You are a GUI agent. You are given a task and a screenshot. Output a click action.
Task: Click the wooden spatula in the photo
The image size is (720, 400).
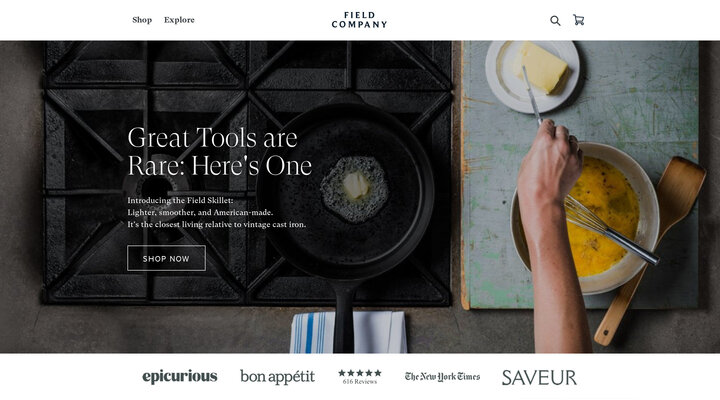click(650, 250)
